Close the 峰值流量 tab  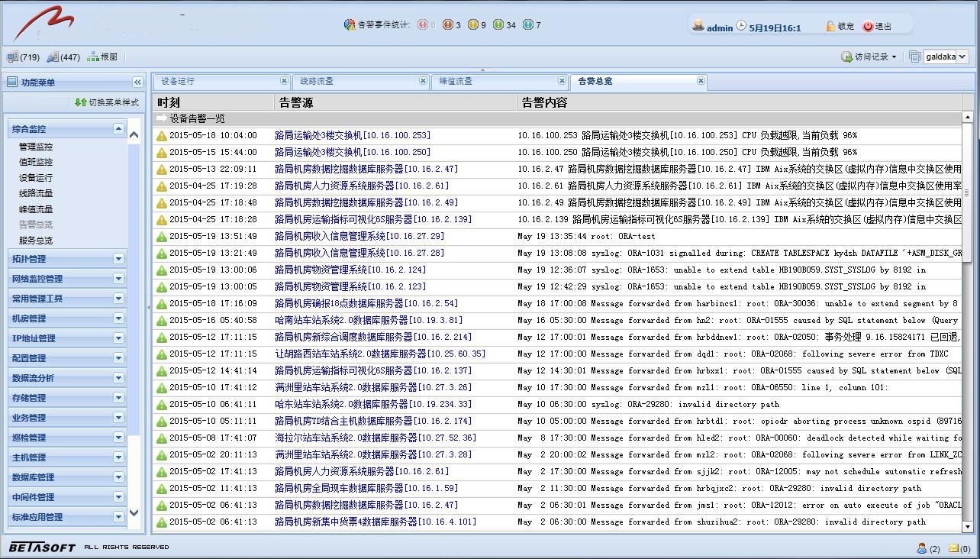pos(563,81)
